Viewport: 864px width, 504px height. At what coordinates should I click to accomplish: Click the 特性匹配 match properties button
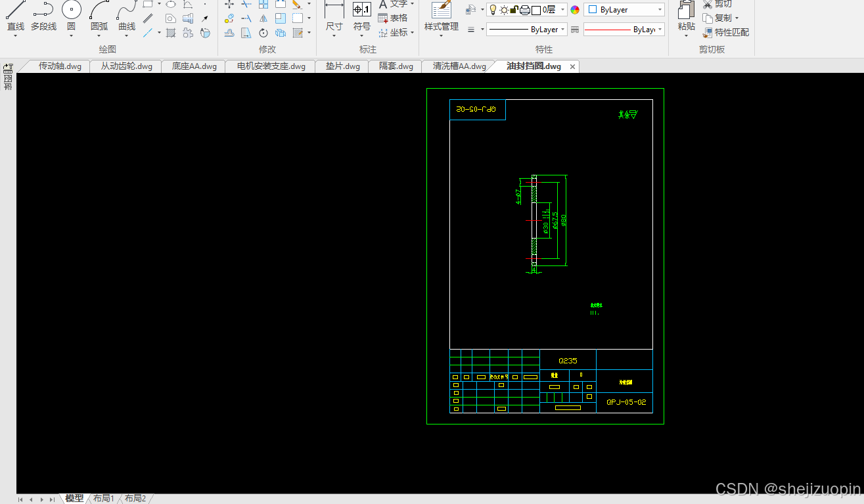pyautogui.click(x=725, y=32)
